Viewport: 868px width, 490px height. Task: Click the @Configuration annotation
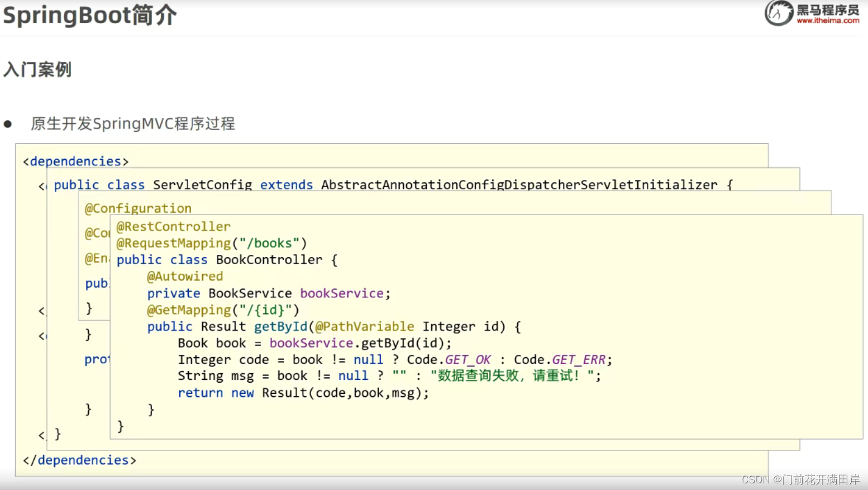coord(138,208)
